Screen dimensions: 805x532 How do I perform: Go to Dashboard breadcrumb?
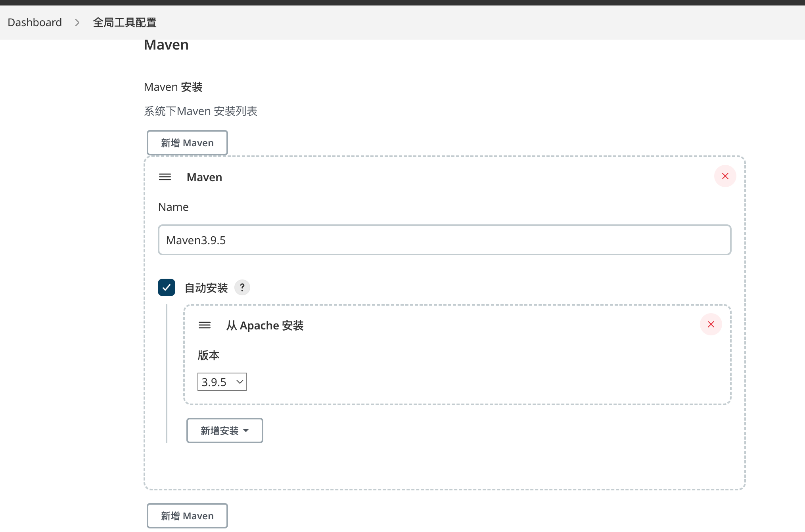click(35, 23)
